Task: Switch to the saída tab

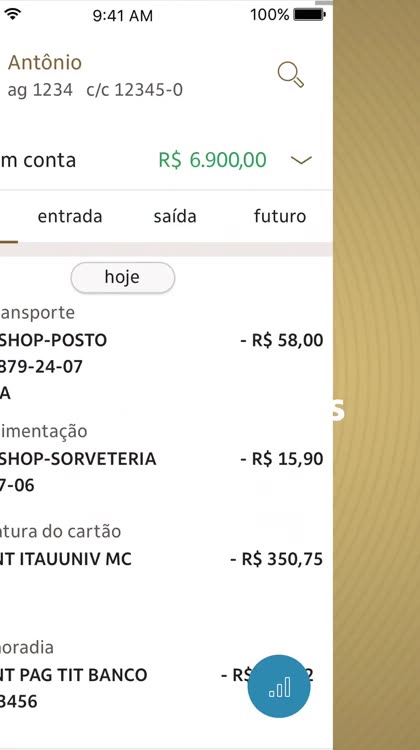Action: click(x=175, y=216)
